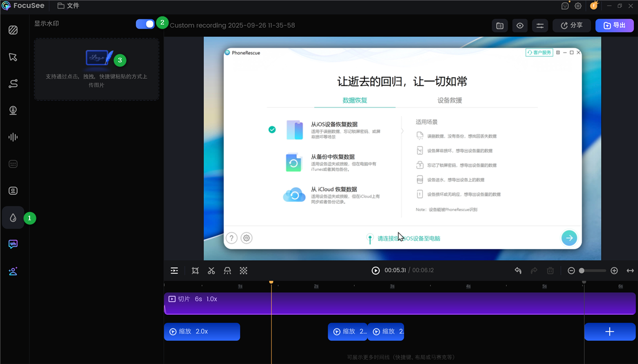The width and height of the screenshot is (638, 364).
Task: Play the recording preview
Action: coord(376,270)
